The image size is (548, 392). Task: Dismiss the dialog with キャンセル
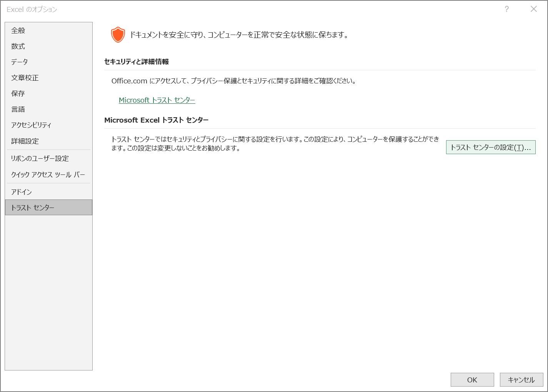click(521, 380)
